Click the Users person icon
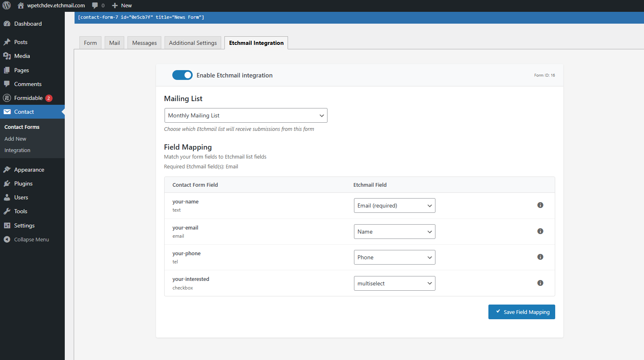Screen dimensions: 644x360 (x=7, y=197)
